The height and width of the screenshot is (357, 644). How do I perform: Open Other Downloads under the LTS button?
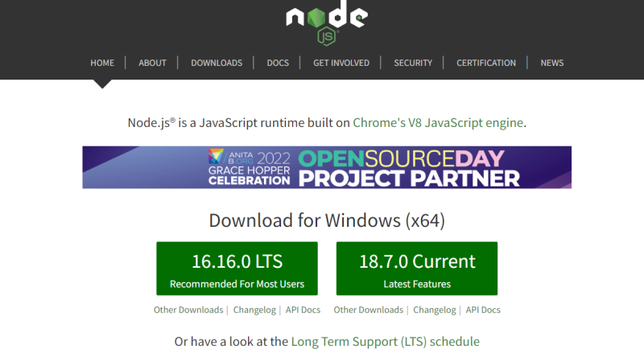pos(188,310)
